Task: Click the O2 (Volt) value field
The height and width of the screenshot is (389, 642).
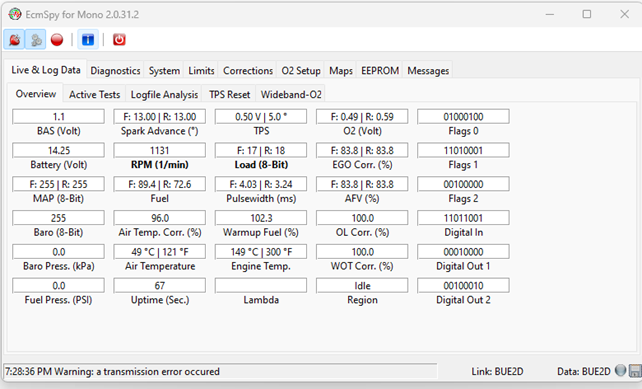Action: [362, 117]
